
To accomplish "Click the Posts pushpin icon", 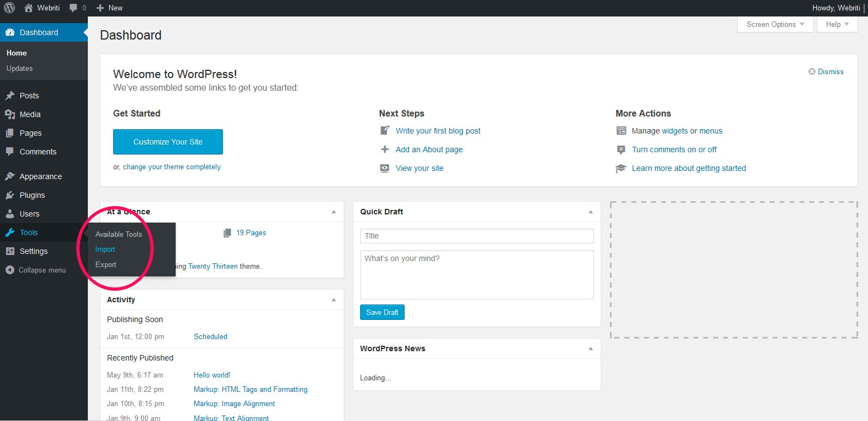I will (10, 96).
